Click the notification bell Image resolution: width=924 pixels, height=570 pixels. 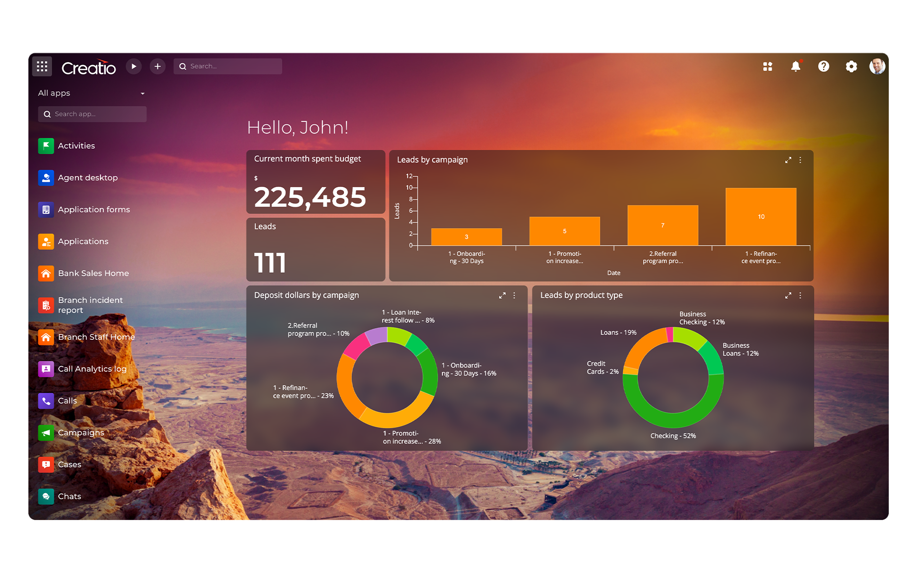pyautogui.click(x=795, y=66)
